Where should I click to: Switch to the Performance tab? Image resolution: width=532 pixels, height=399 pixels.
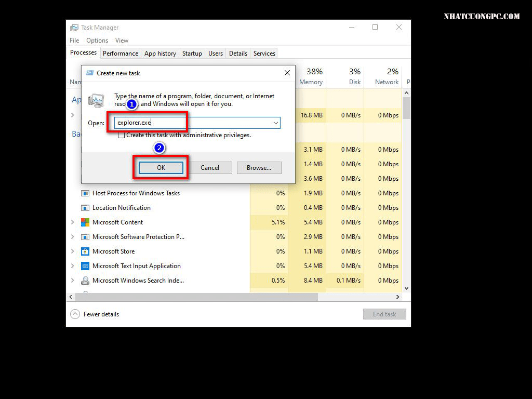tap(121, 54)
